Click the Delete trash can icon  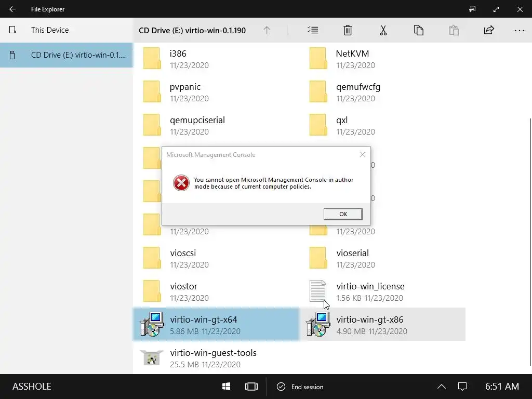pos(348,30)
